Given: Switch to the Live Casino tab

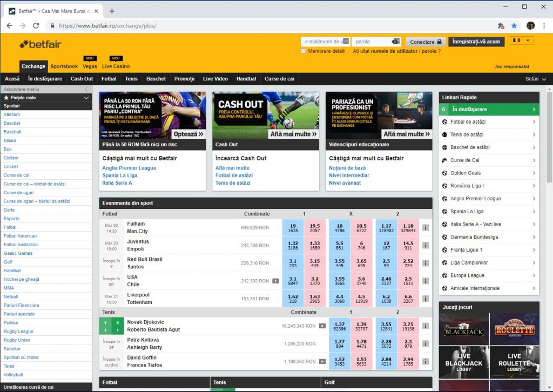Looking at the screenshot, I should point(116,66).
